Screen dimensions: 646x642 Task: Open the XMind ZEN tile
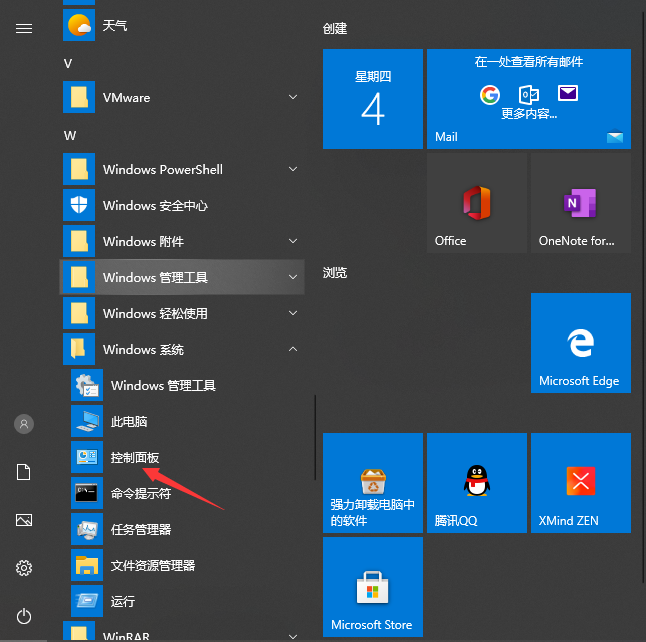click(x=580, y=483)
